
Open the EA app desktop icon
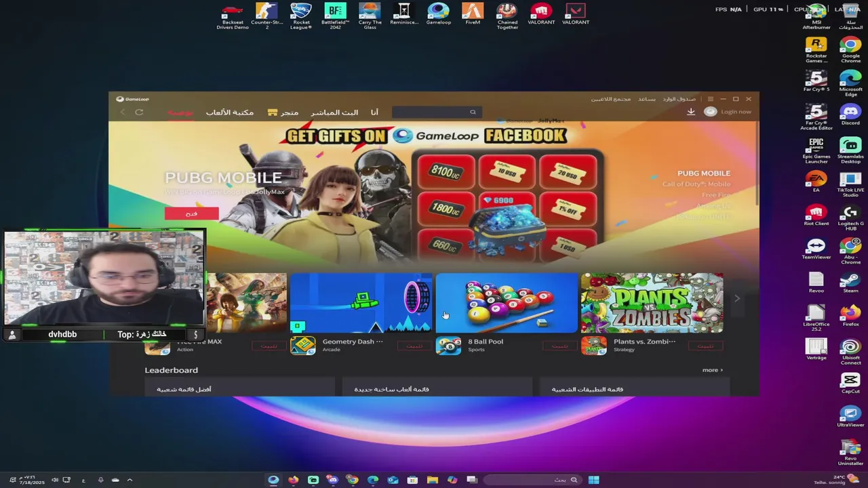816,182
